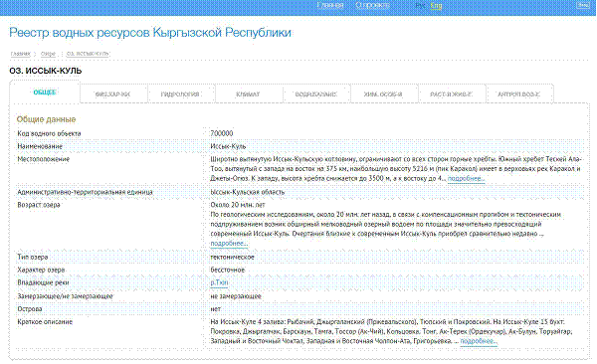Click the heading ОЗ. ИССЫК-КУЛЬ
Viewport: 597px width, 364px height.
pyautogui.click(x=46, y=71)
